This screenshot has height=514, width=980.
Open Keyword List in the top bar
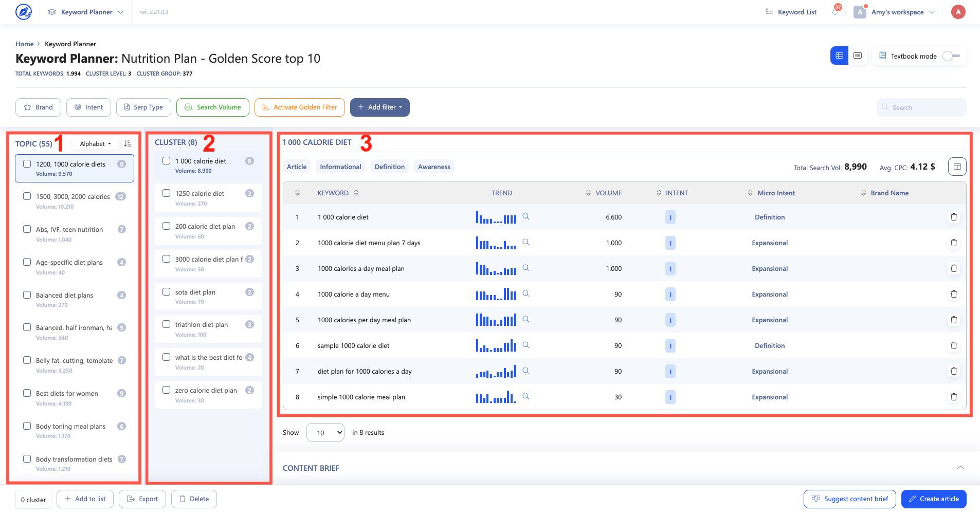coord(791,12)
